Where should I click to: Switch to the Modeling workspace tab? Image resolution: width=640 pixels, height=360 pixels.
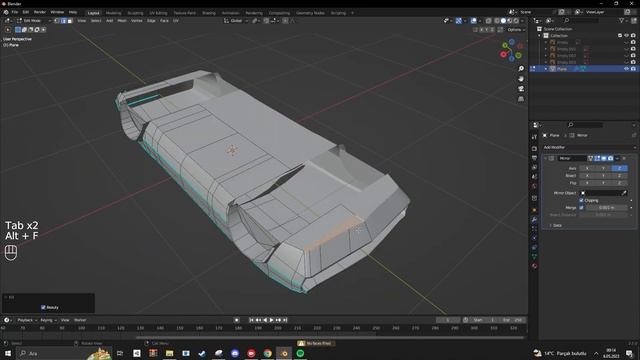tap(113, 13)
